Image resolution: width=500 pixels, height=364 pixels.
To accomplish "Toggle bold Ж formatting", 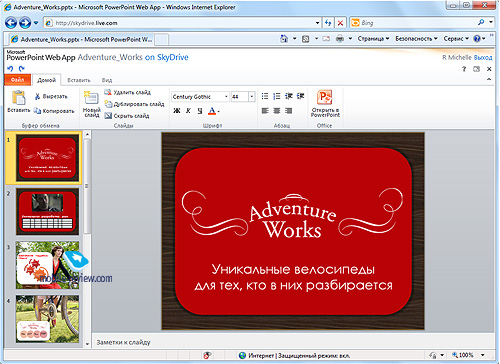I will 177,111.
